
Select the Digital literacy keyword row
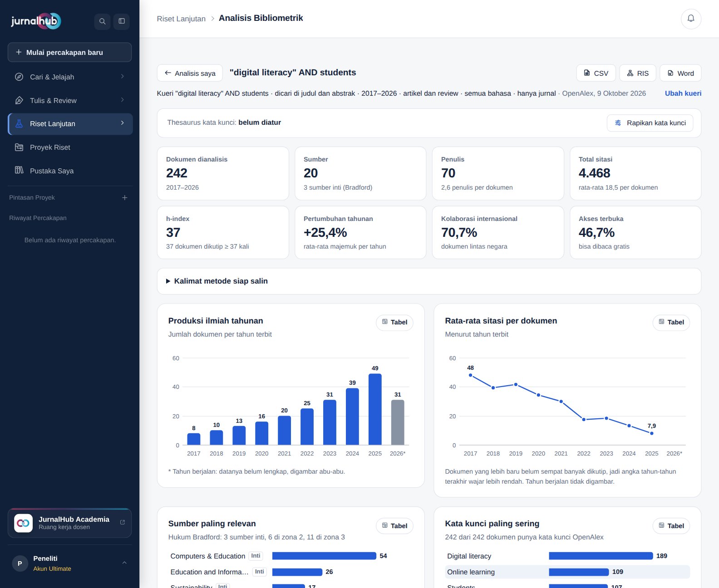[567, 556]
